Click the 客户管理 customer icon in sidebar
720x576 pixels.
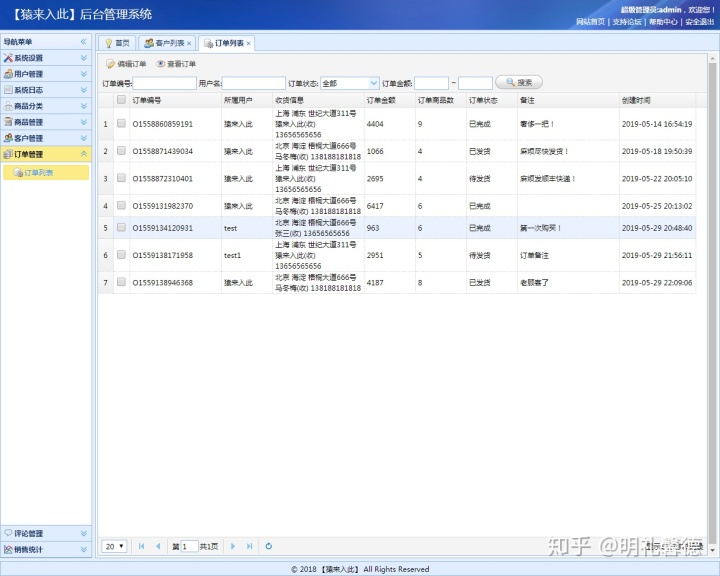click(x=8, y=138)
